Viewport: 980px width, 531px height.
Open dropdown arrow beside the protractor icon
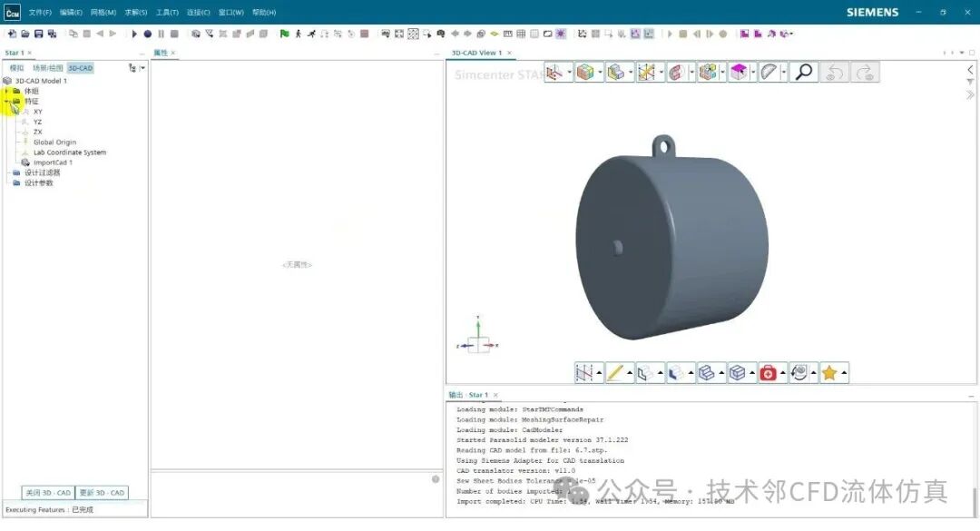pos(784,73)
